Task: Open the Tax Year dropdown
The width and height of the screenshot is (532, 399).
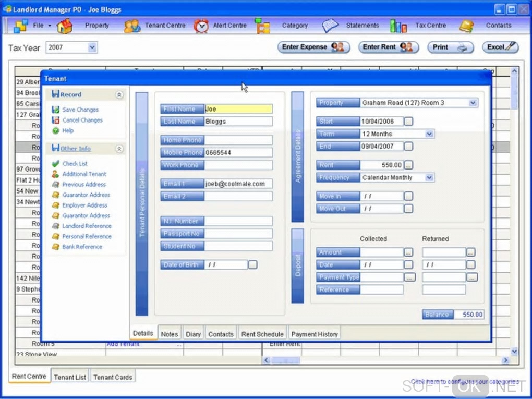Action: [x=92, y=47]
